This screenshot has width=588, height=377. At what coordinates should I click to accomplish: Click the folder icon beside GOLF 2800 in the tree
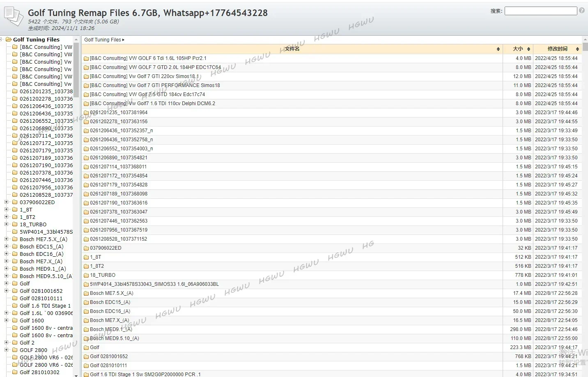[15, 350]
